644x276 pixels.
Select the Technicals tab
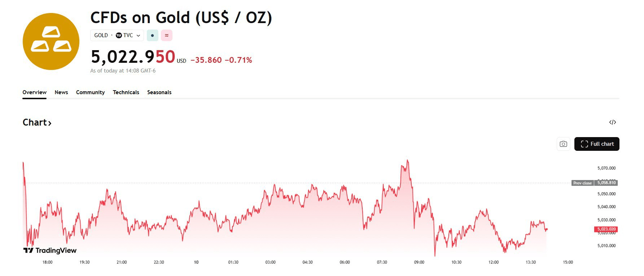pyautogui.click(x=126, y=92)
